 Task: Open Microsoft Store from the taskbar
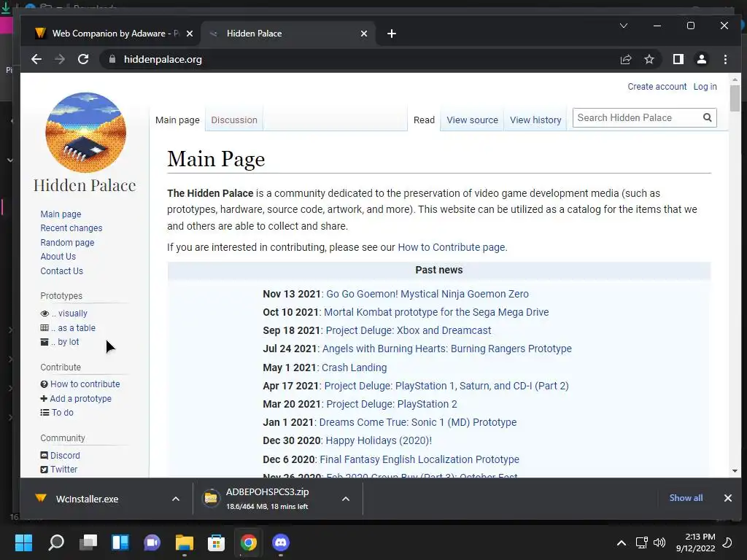point(216,542)
